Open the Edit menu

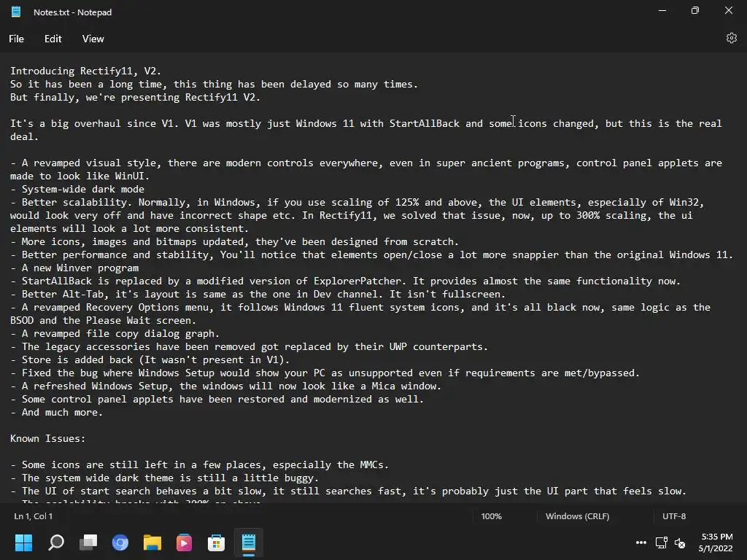(x=53, y=39)
